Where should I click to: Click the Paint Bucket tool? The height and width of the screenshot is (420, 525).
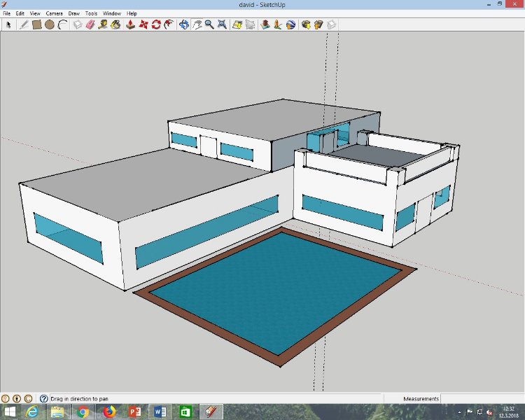(115, 24)
